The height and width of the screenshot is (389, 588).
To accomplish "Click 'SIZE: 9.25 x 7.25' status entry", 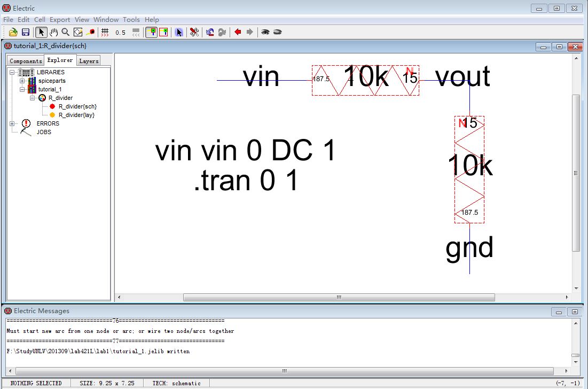I will point(107,383).
